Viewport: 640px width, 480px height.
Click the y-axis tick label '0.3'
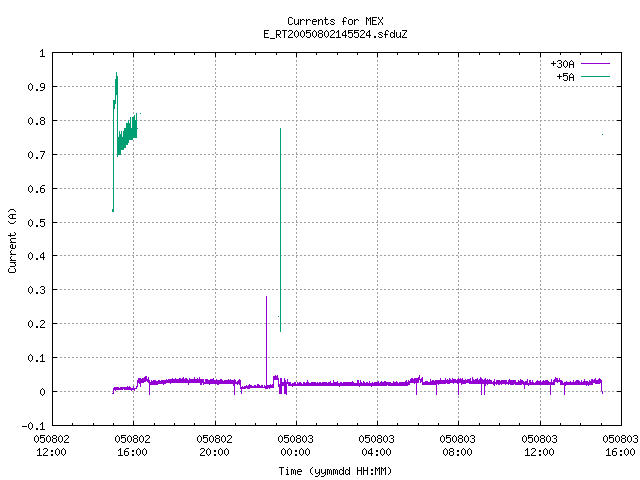pyautogui.click(x=36, y=290)
